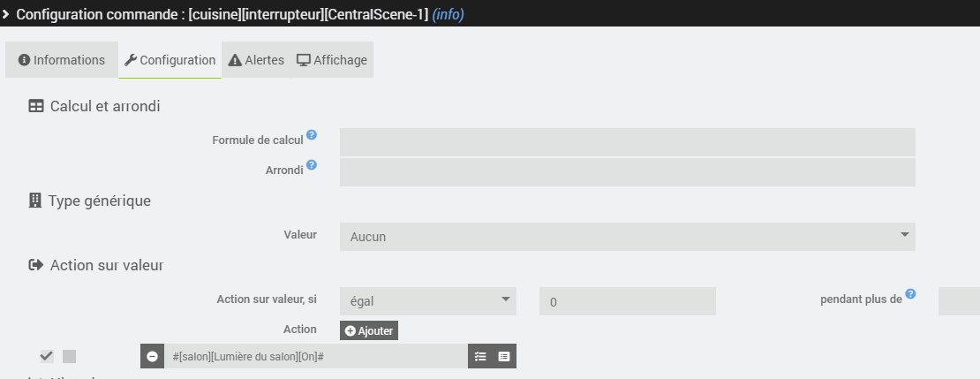Open the égal condition dropdown
This screenshot has width=980, height=379.
coord(428,301)
